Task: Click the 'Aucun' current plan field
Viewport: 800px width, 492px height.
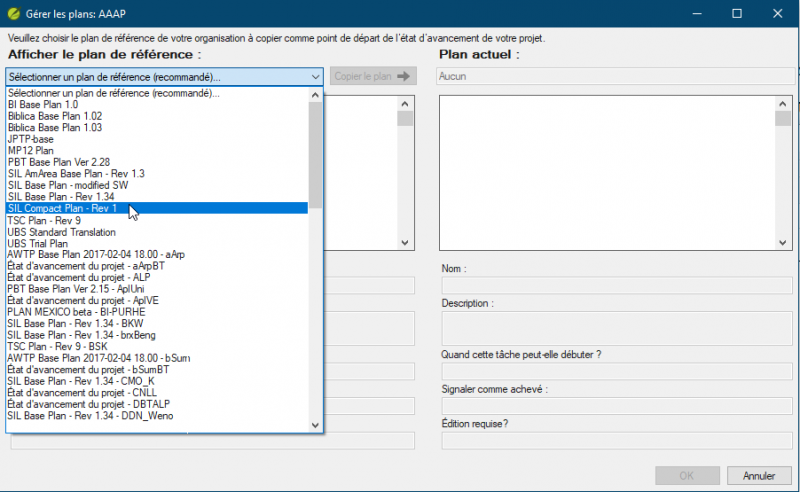Action: tap(615, 77)
